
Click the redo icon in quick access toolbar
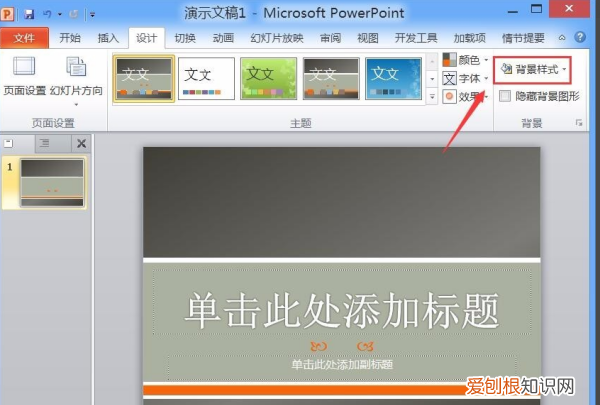[x=73, y=15]
